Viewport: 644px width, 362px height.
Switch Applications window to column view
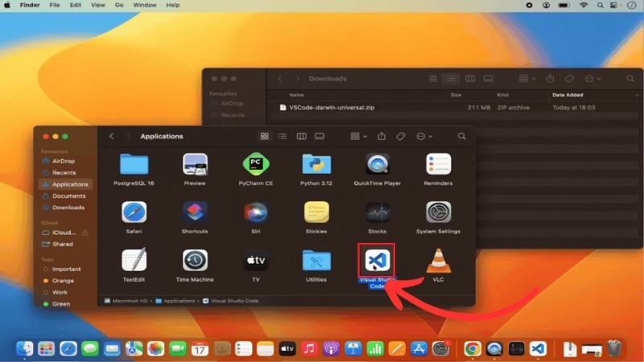click(x=301, y=136)
